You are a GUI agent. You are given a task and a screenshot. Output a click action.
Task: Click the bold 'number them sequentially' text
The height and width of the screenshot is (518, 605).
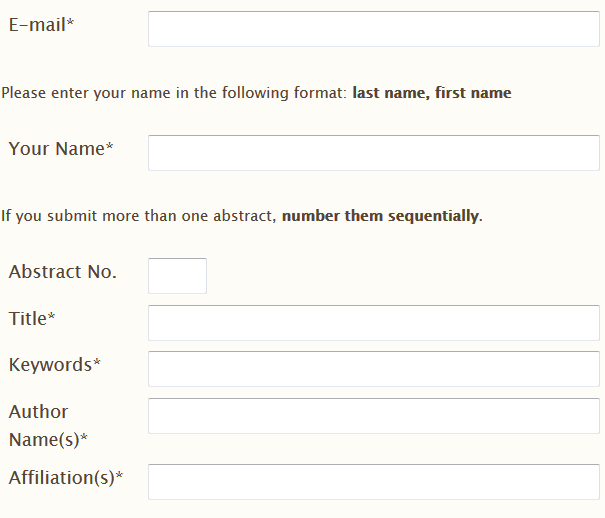click(380, 216)
